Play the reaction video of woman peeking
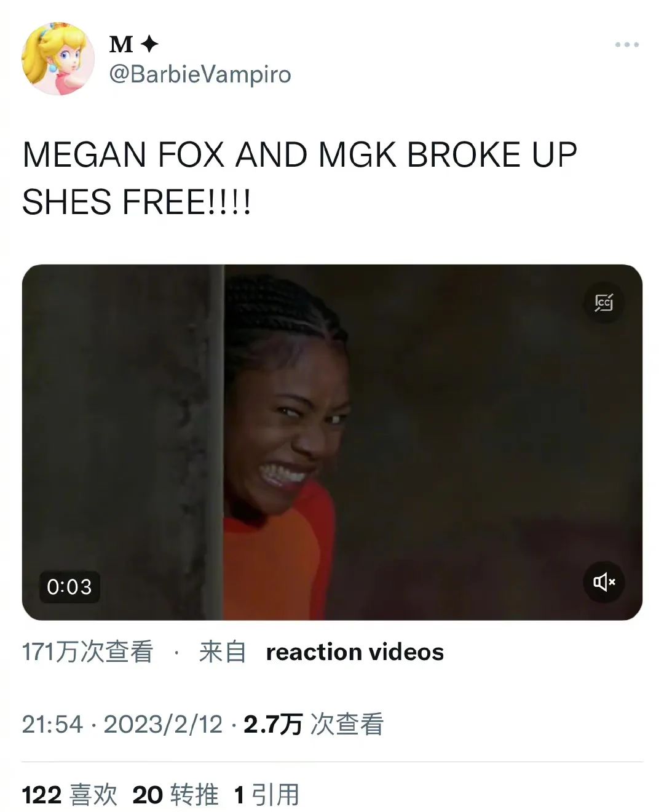Image resolution: width=664 pixels, height=812 pixels. click(x=332, y=442)
